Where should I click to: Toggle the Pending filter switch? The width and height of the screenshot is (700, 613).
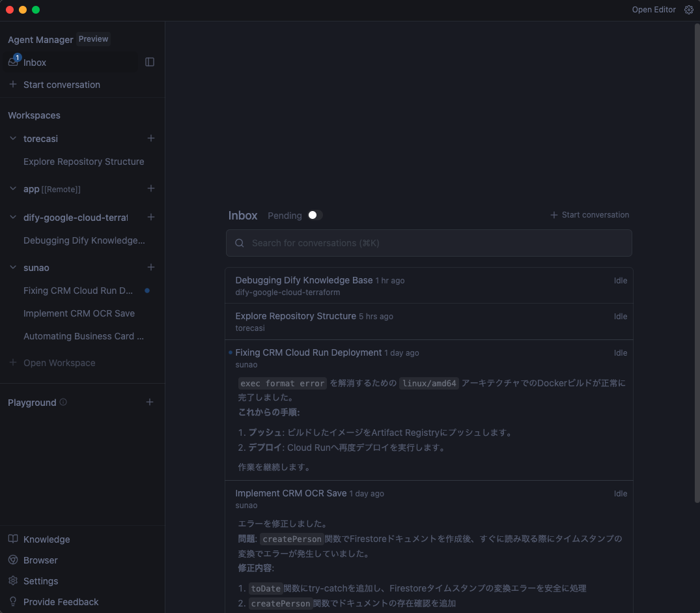315,215
